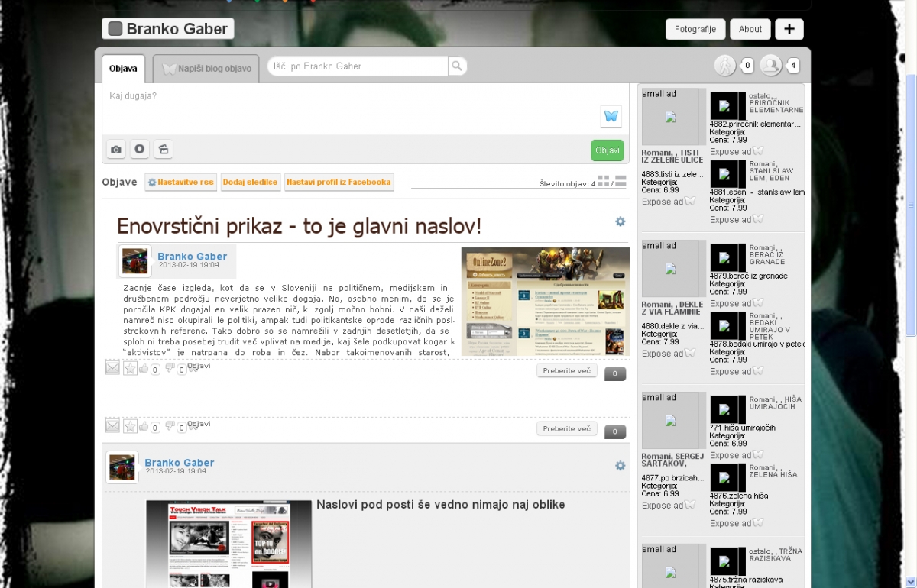Click the Nastavitve rss button
This screenshot has width=917, height=588.
(x=180, y=182)
